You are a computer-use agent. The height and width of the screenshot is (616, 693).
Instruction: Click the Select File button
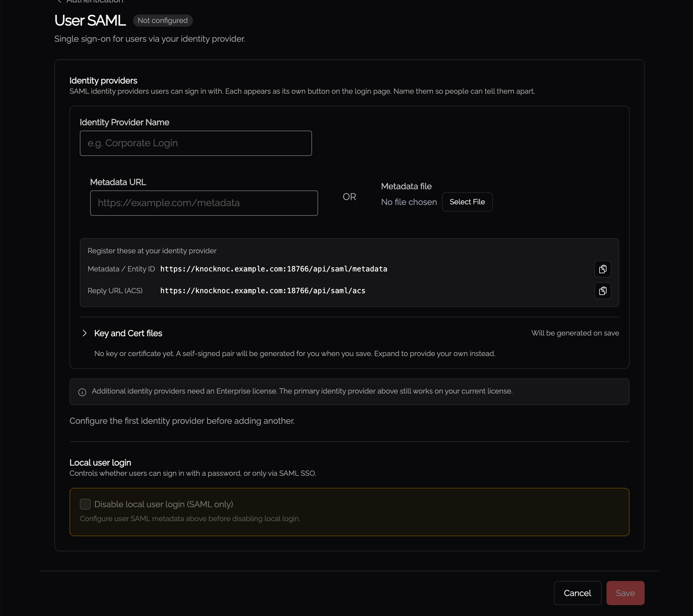click(467, 202)
